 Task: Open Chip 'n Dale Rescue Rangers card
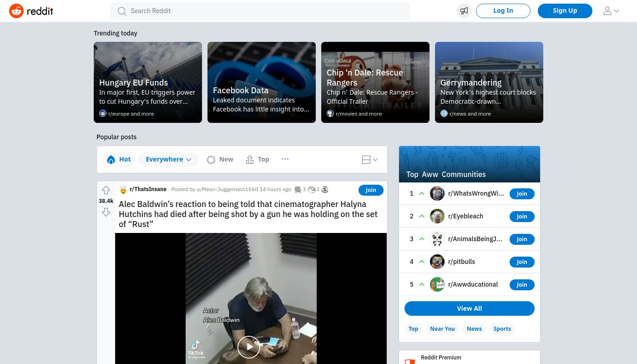[375, 82]
